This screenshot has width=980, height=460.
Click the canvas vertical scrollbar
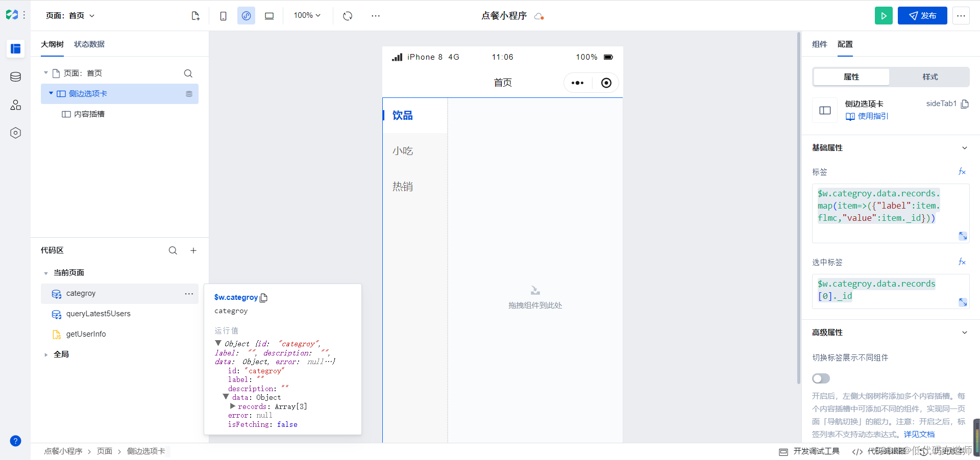799,208
